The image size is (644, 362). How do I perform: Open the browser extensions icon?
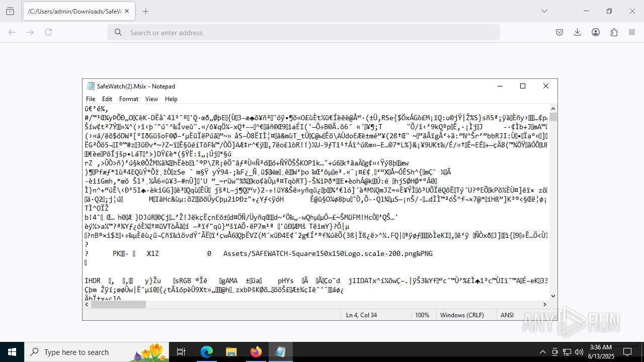tap(614, 32)
